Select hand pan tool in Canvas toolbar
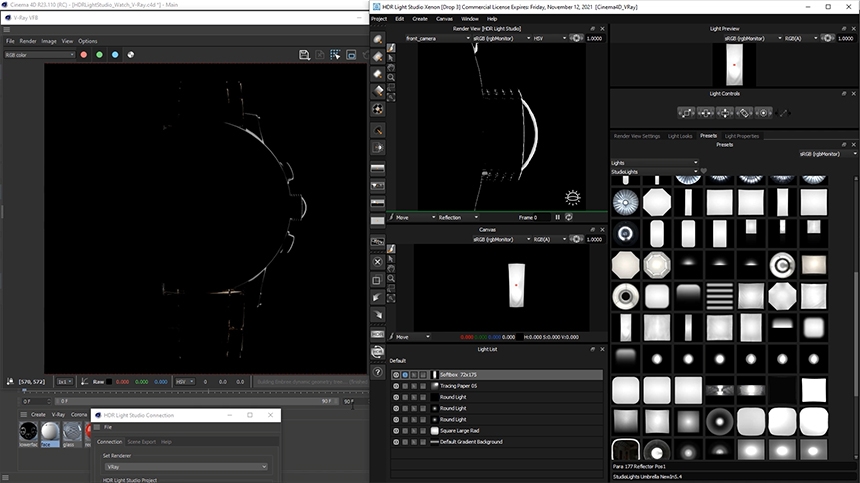The width and height of the screenshot is (860, 483). click(x=391, y=269)
